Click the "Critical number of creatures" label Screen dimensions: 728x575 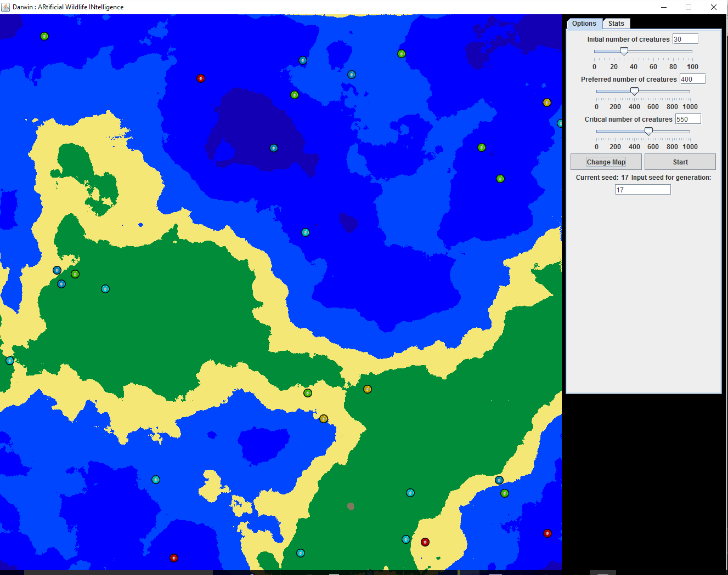click(628, 119)
